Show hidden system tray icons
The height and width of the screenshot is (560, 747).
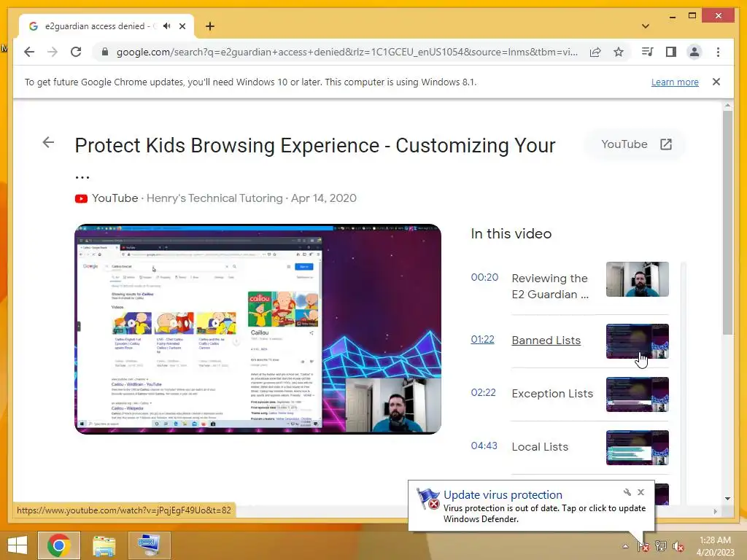625,546
